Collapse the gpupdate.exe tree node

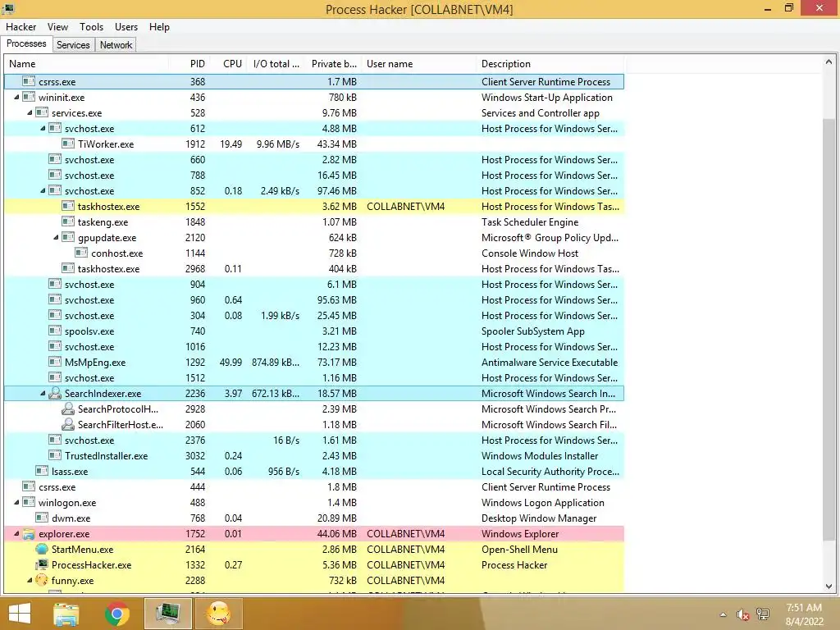click(56, 237)
